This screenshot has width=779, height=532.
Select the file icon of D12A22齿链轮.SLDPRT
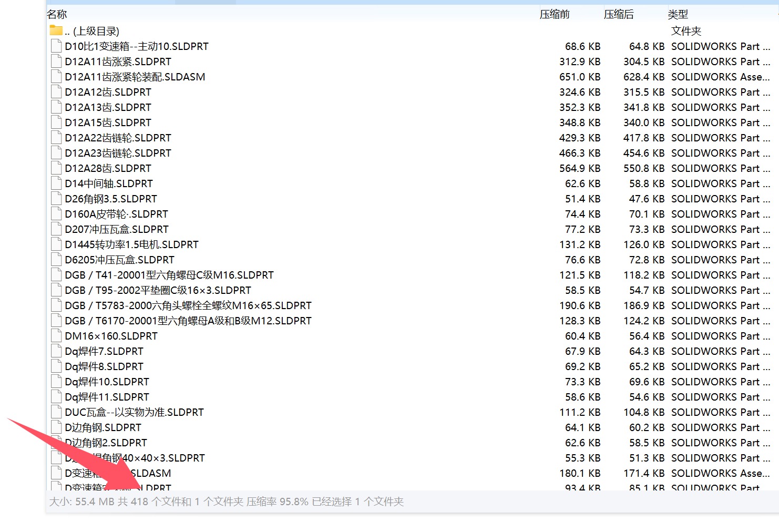tap(56, 137)
